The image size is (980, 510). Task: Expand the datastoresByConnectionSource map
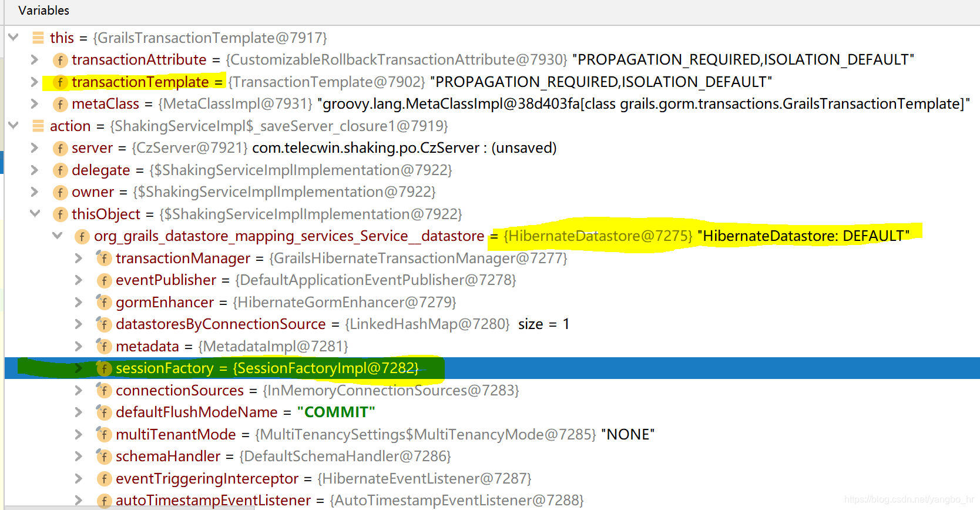pos(79,324)
